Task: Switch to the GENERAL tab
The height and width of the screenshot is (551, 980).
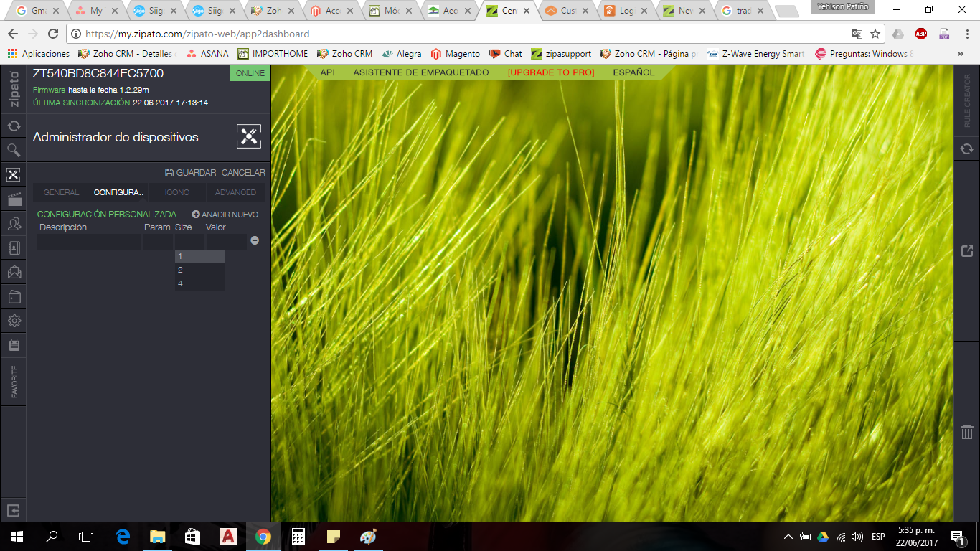Action: 62,192
